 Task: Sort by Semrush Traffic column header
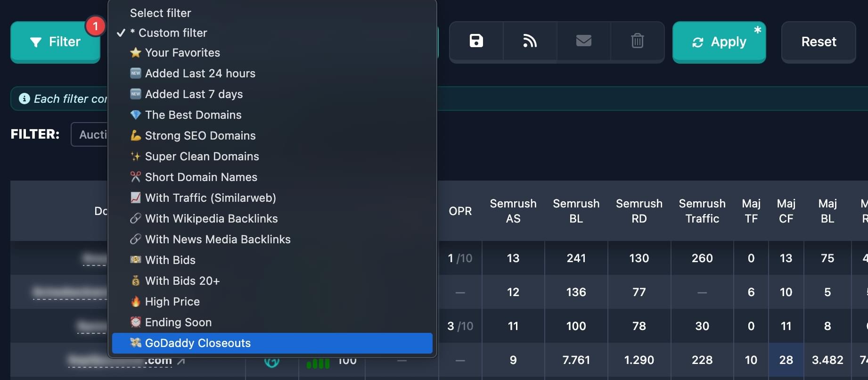pyautogui.click(x=702, y=211)
